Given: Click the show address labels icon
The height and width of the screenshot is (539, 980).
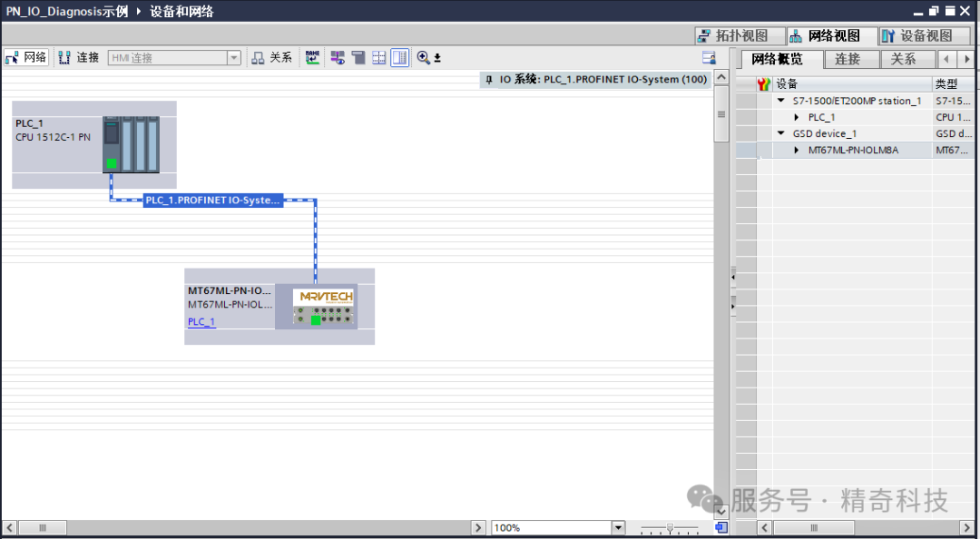Looking at the screenshot, I should coord(338,57).
